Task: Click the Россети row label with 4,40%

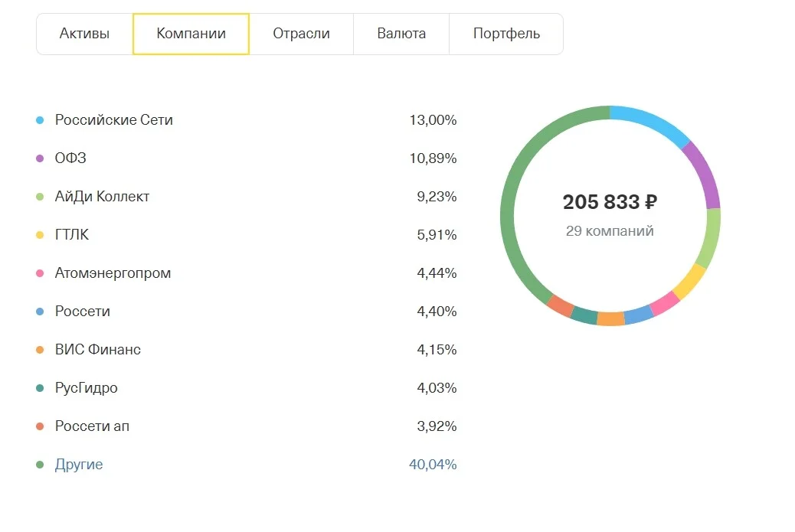Action: (x=82, y=311)
